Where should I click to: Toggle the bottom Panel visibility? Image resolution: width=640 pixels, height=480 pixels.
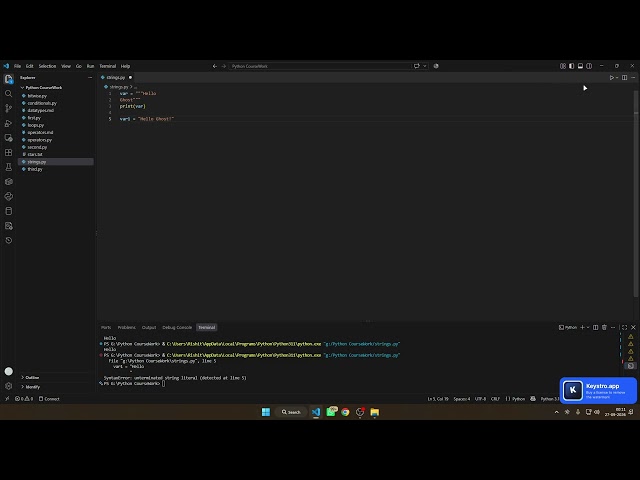click(580, 66)
